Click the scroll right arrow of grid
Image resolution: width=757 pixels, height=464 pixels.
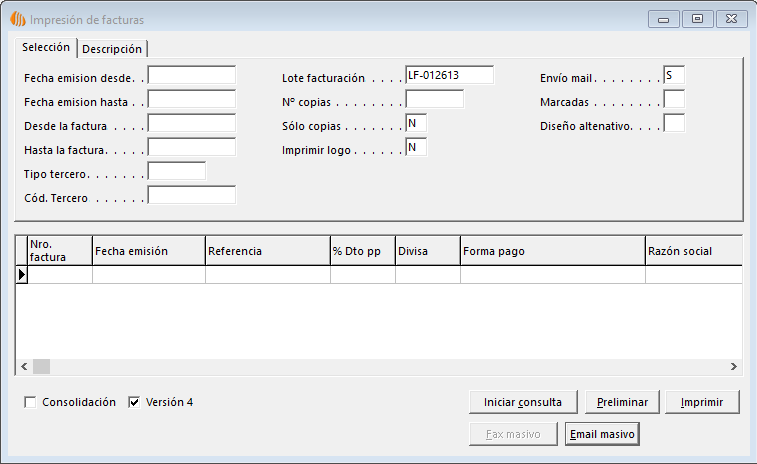click(733, 367)
